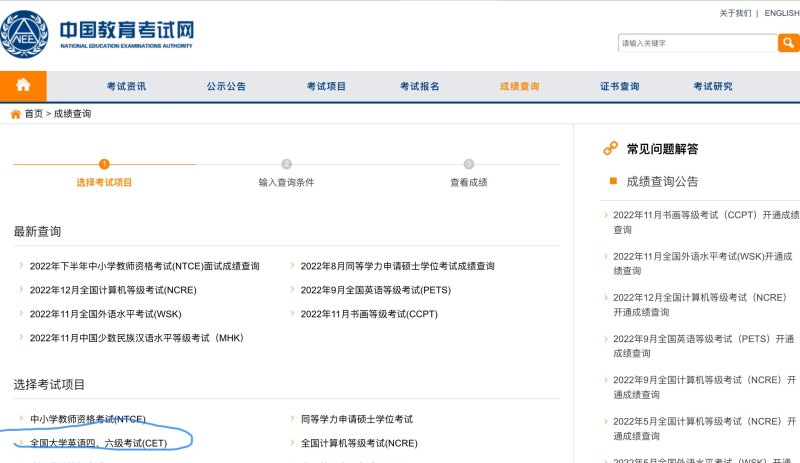Select the 成绩查询 menu item
Image resolution: width=800 pixels, height=463 pixels.
[x=519, y=86]
